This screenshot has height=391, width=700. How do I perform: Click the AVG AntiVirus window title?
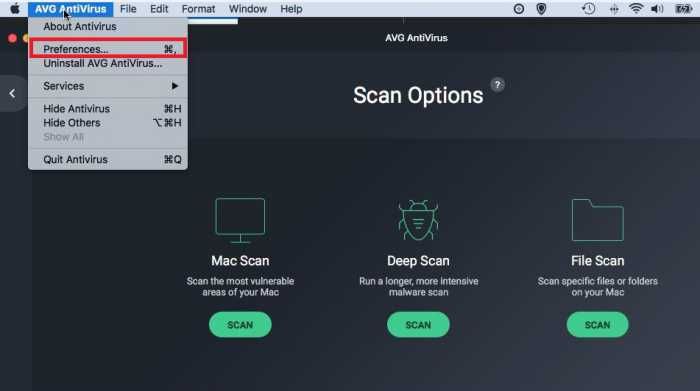416,38
